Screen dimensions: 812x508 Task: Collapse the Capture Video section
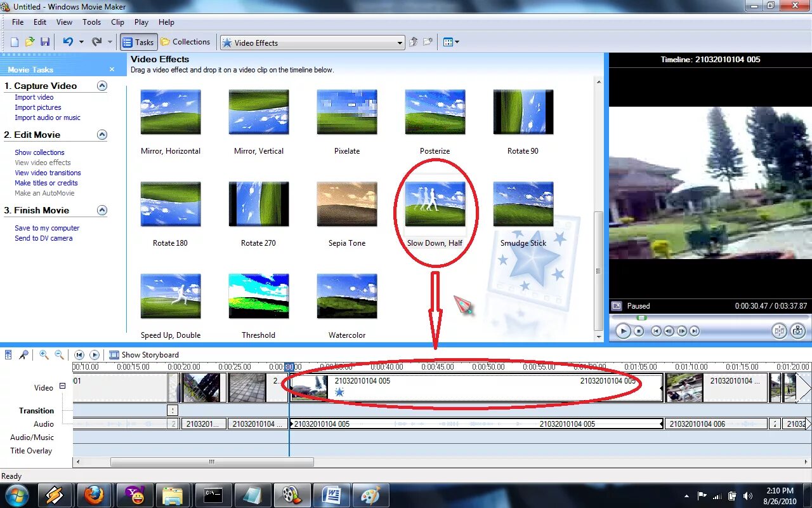102,86
